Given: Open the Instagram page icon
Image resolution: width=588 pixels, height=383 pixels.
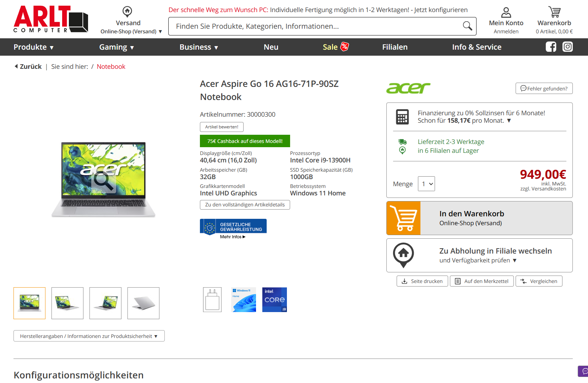Looking at the screenshot, I should pos(568,47).
